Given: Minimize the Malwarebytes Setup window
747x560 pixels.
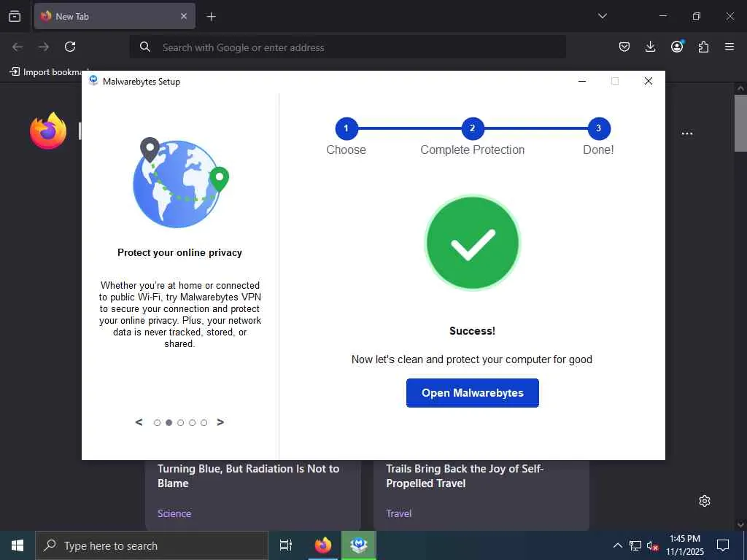Looking at the screenshot, I should tap(581, 82).
